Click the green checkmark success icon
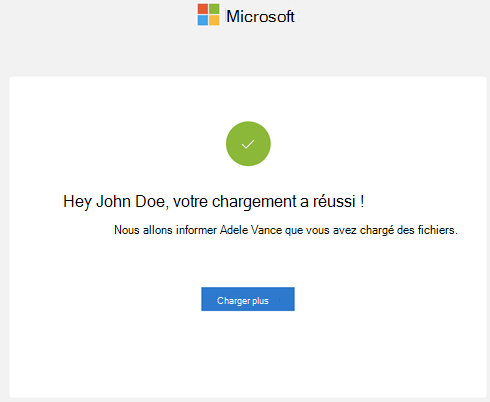The image size is (490, 402). coord(248,144)
